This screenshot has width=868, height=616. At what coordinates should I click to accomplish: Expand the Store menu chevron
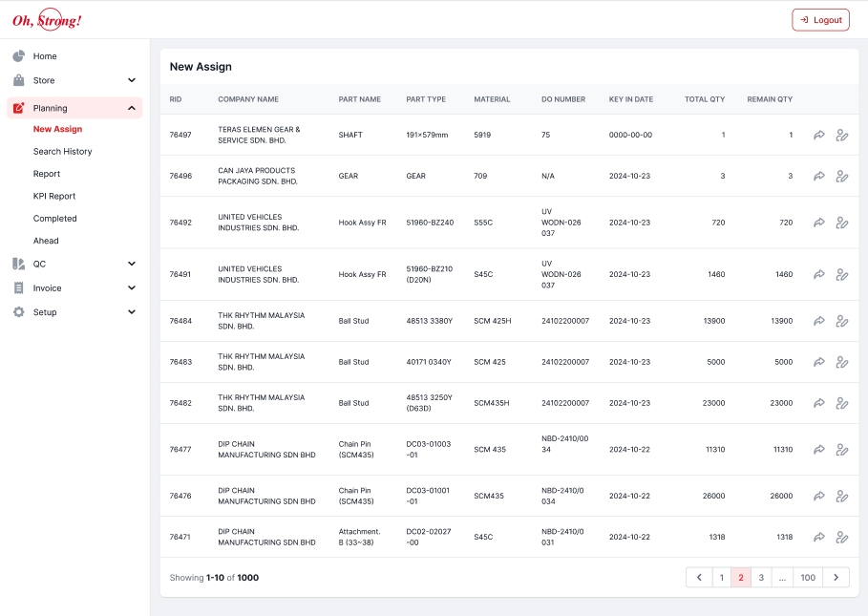[x=132, y=81]
